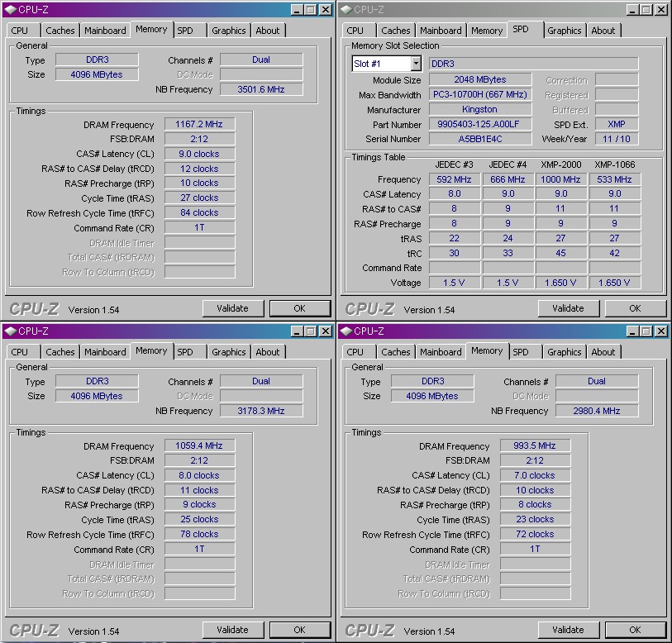Click the CPU-Z title icon in SPD window
The height and width of the screenshot is (643, 672).
pos(346,9)
